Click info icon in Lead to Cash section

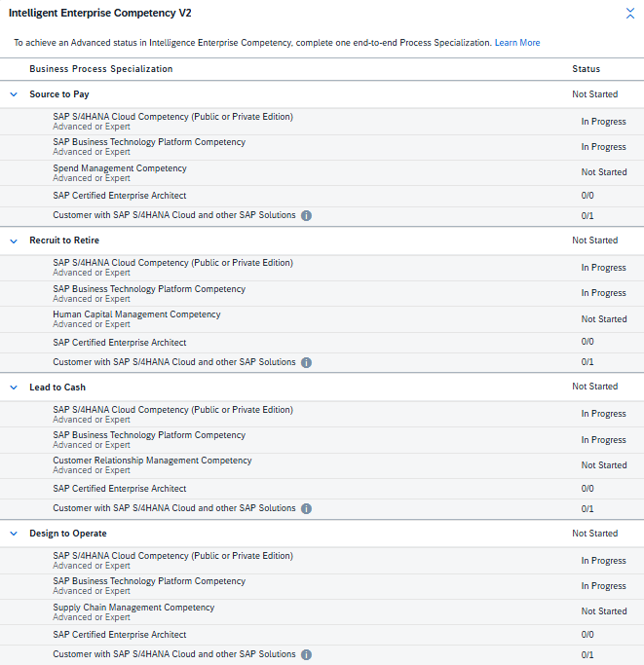pyautogui.click(x=306, y=508)
